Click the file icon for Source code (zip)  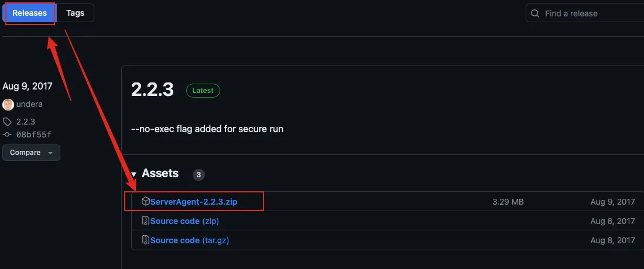click(145, 221)
